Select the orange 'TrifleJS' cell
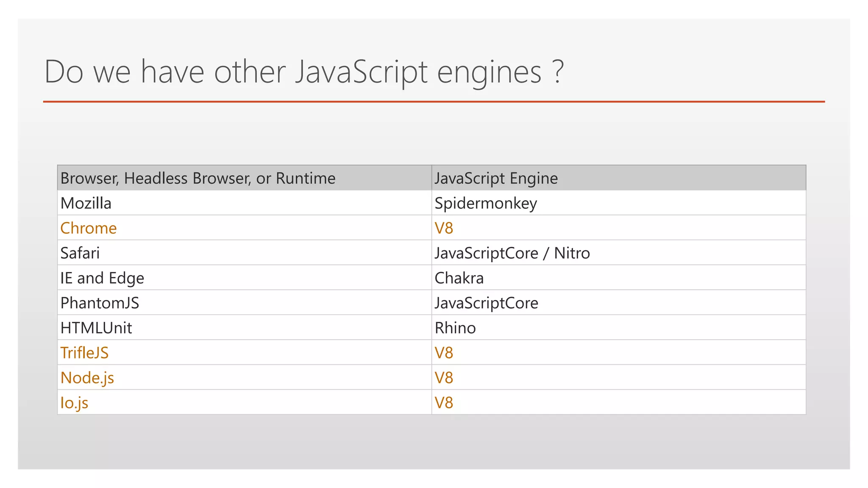Image resolution: width=868 pixels, height=488 pixels. [245, 352]
